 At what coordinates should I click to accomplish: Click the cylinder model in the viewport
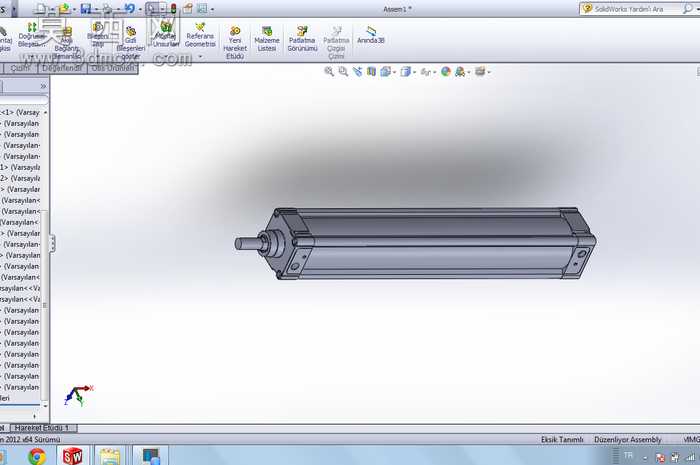tap(415, 244)
